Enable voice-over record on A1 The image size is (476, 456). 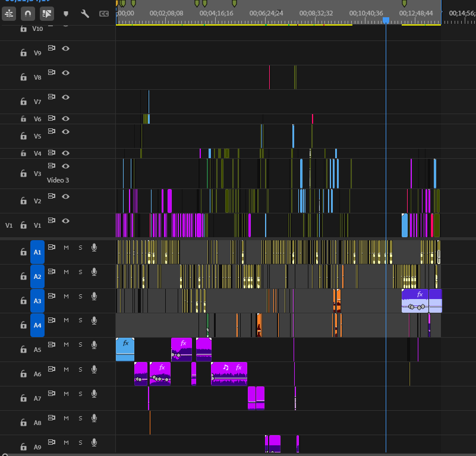[94, 247]
